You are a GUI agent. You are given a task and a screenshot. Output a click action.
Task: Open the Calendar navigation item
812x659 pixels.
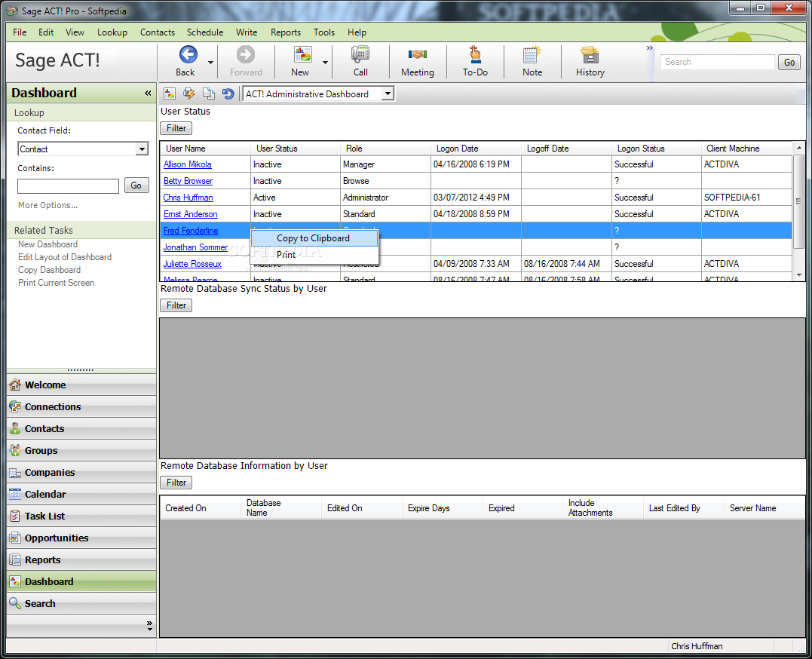click(81, 495)
